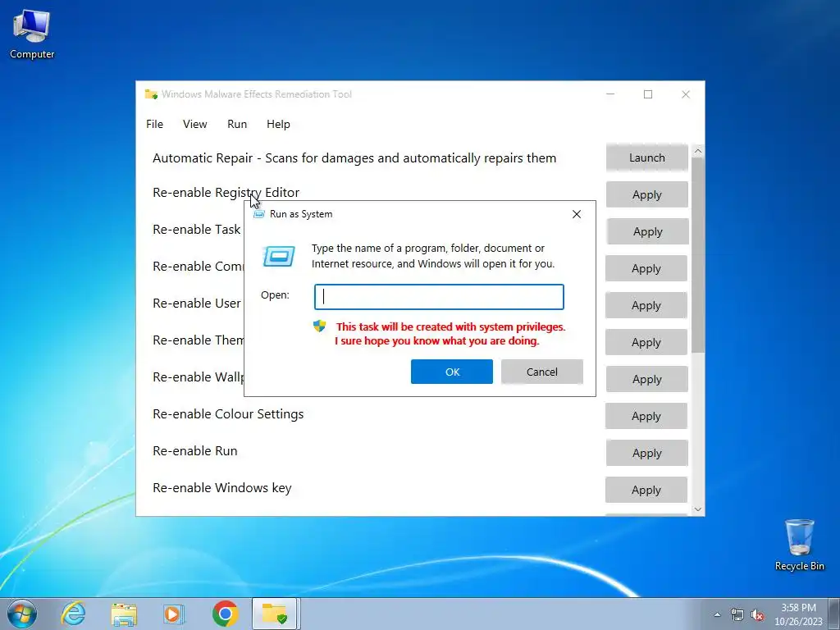Apply the Re-enable Wallp row fix
Image resolution: width=840 pixels, height=630 pixels.
click(x=646, y=379)
